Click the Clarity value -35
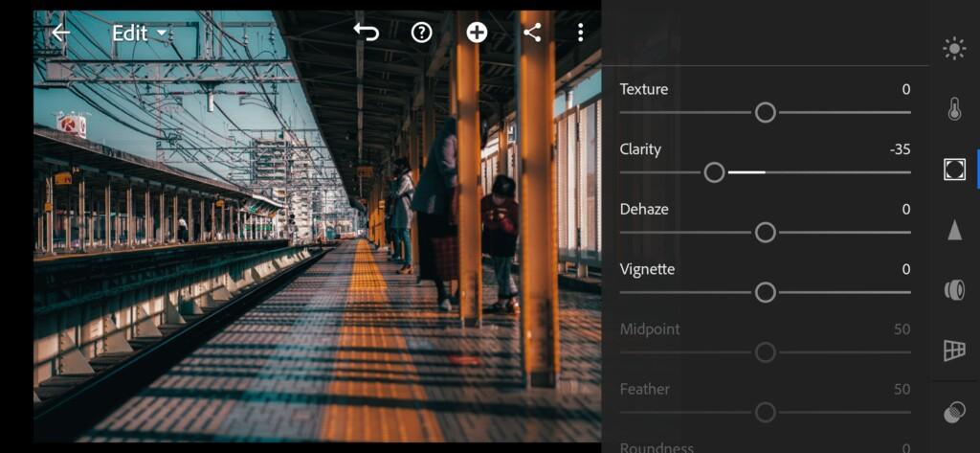980x453 pixels. coord(900,148)
